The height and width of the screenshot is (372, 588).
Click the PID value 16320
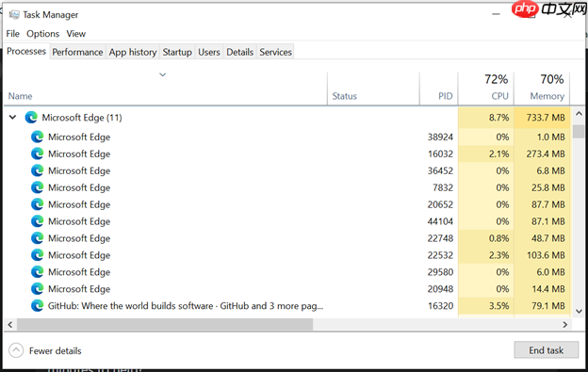click(x=440, y=306)
